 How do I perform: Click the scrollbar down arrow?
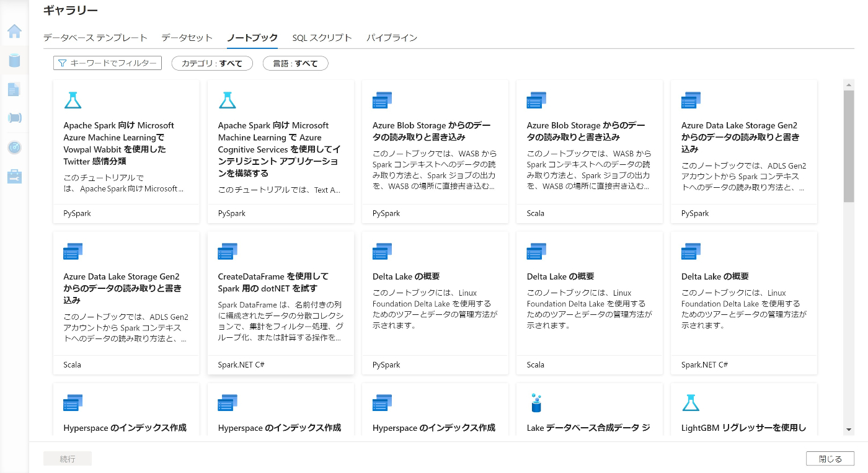coord(849,430)
